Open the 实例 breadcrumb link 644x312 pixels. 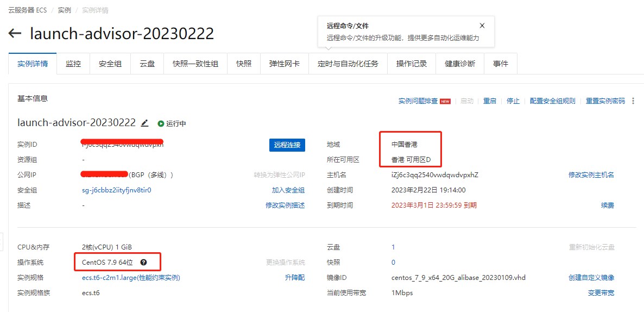point(64,10)
